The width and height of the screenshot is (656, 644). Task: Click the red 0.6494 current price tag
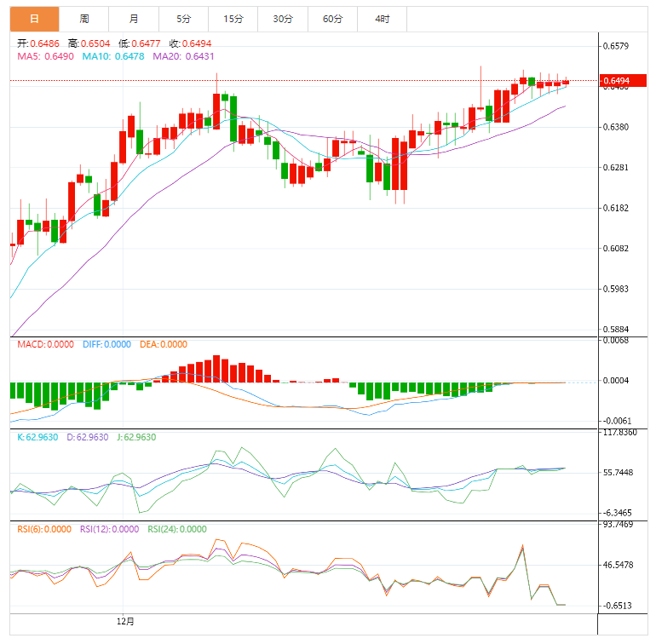point(623,80)
